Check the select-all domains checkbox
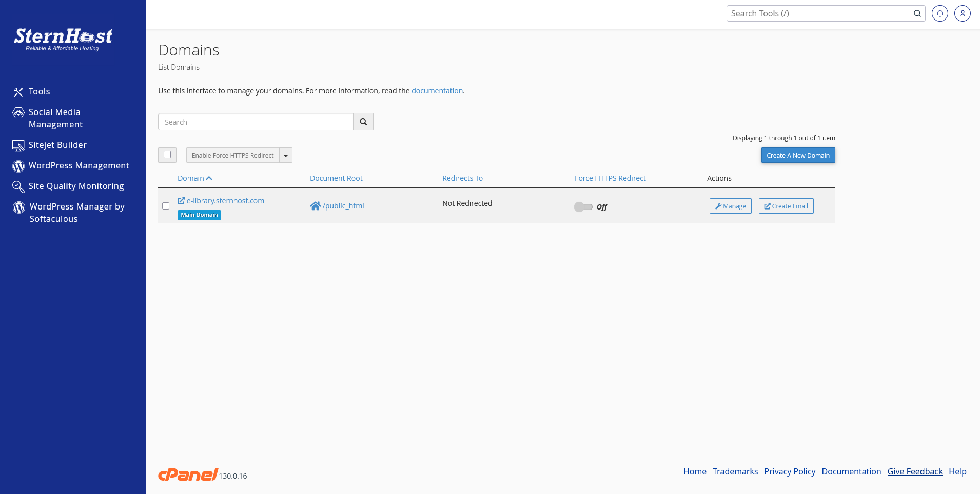The height and width of the screenshot is (494, 980). click(x=167, y=155)
